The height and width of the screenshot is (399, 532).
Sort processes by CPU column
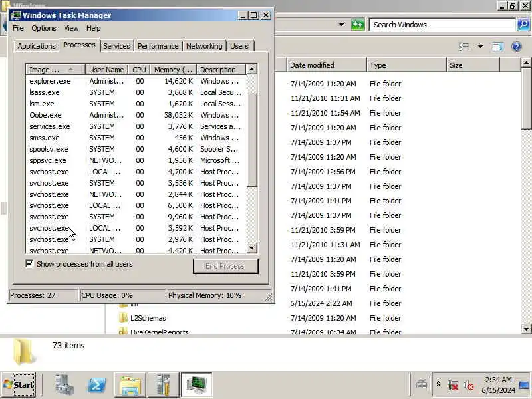139,70
